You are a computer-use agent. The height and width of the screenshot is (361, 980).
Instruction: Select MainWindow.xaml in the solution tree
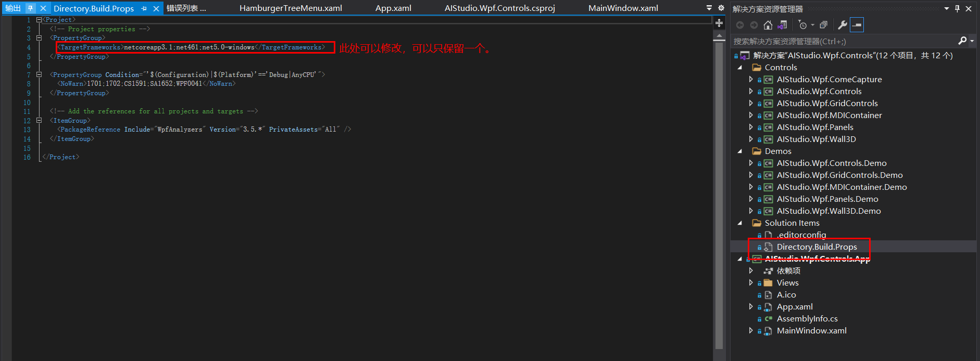811,331
